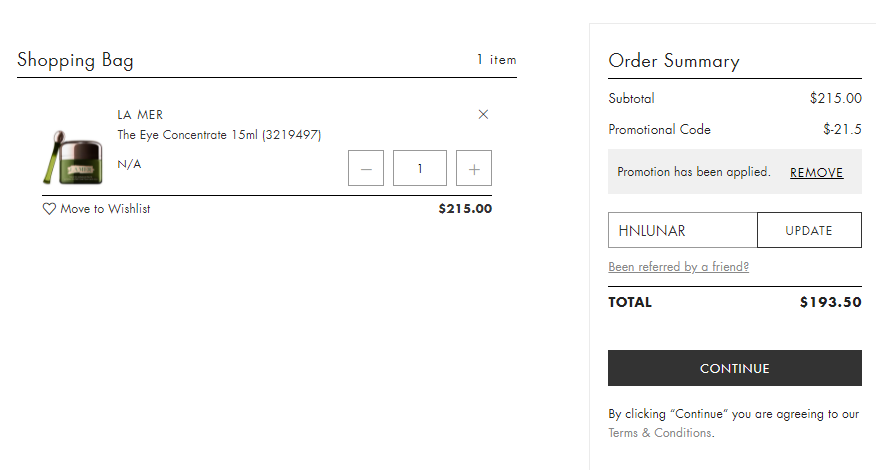Click the 1 item count label

(x=496, y=60)
